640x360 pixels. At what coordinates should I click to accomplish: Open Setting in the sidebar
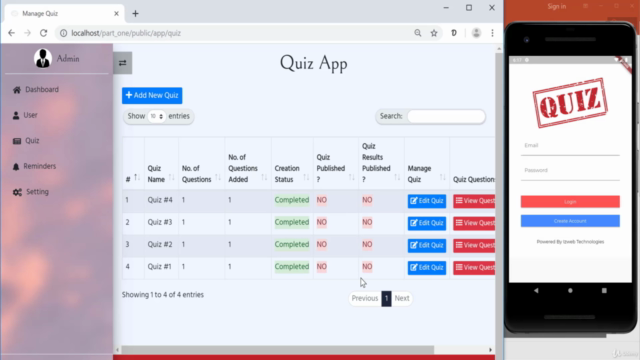[x=31, y=192]
